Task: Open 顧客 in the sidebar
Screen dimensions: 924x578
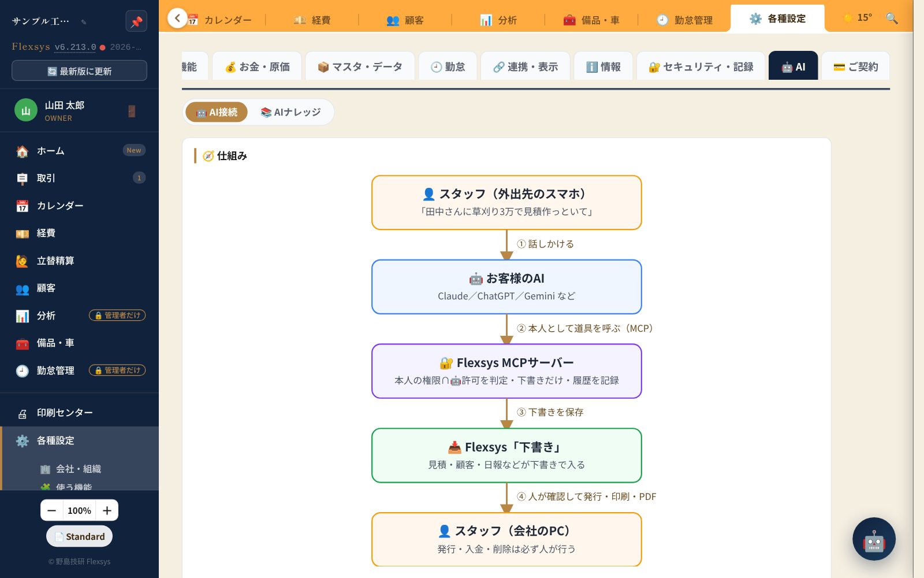Action: (80, 288)
